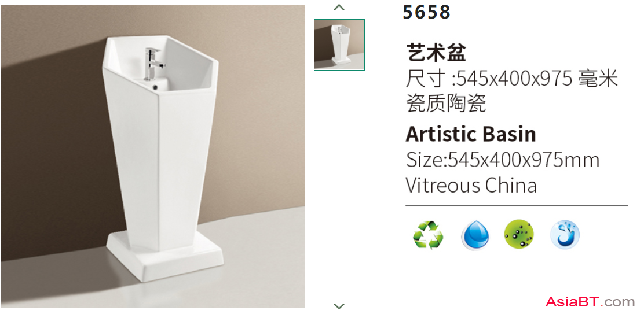Click the Size:545x400x975mm text
644x314 pixels.
click(503, 160)
